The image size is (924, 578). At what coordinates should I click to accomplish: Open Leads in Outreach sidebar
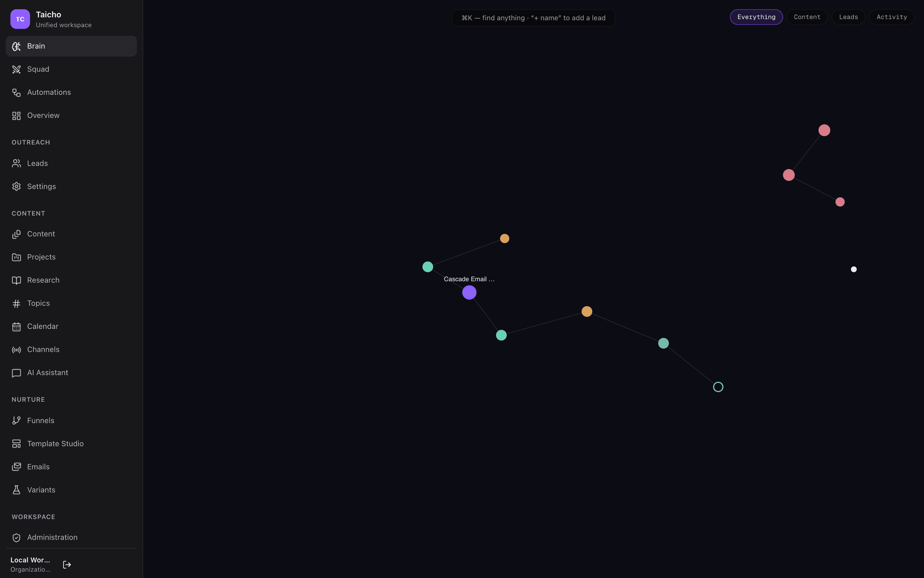[71, 163]
